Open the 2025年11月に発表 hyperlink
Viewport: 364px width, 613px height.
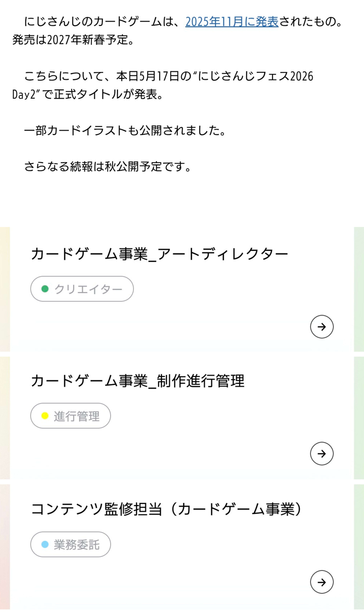click(x=232, y=22)
